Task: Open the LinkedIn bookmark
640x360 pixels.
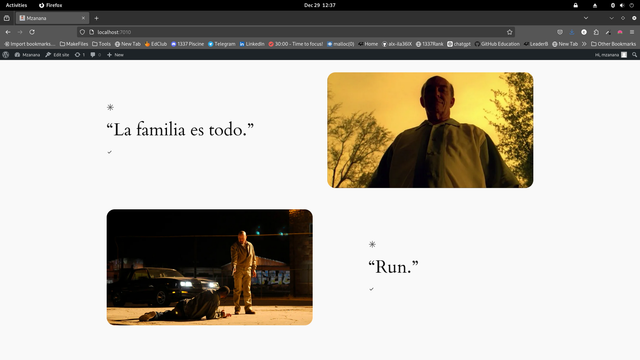Action: coord(252,44)
